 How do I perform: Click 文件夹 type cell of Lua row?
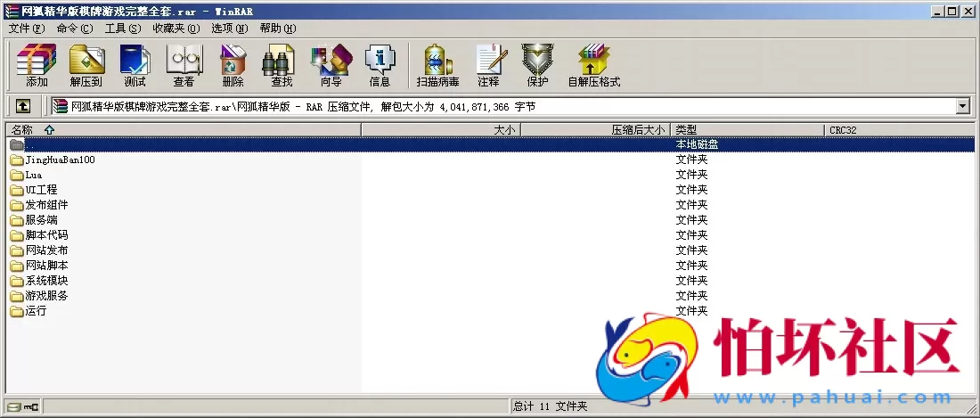[x=691, y=175]
